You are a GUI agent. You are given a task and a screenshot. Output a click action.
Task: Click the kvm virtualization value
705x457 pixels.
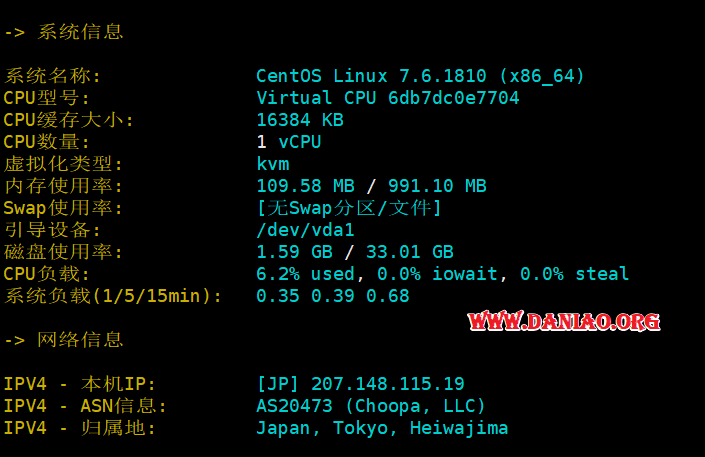click(273, 164)
